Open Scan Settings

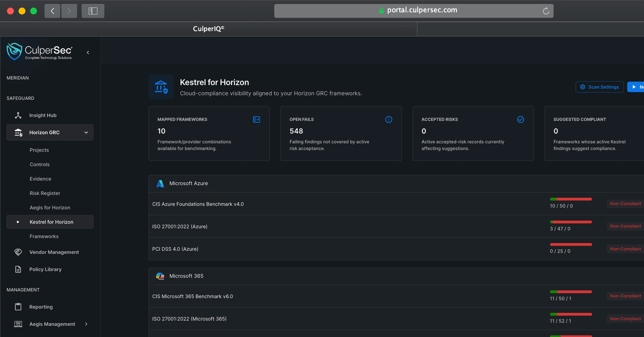coord(599,87)
